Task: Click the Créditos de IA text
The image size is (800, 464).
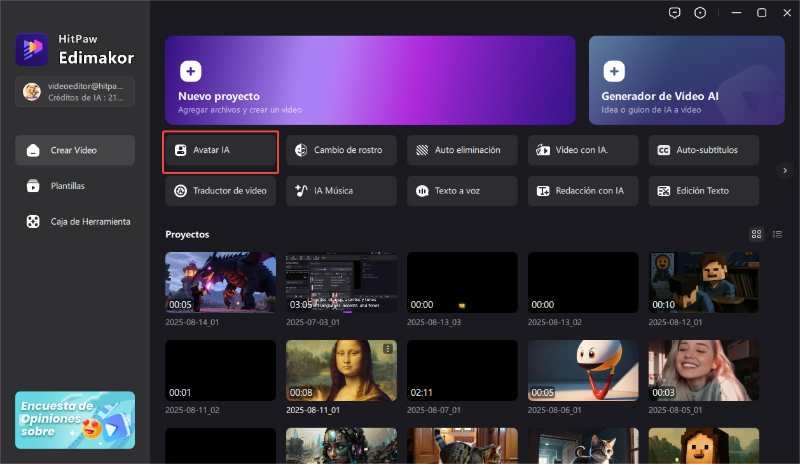Action: (x=86, y=97)
